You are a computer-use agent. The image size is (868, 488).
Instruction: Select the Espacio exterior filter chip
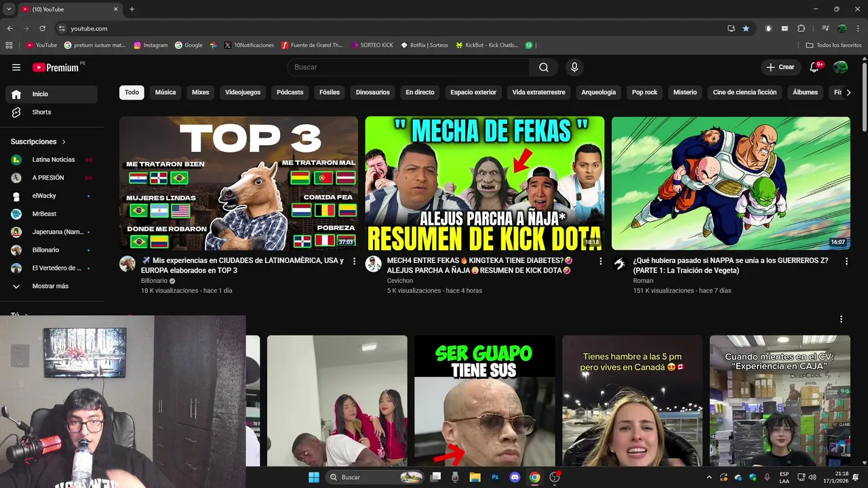(x=473, y=92)
